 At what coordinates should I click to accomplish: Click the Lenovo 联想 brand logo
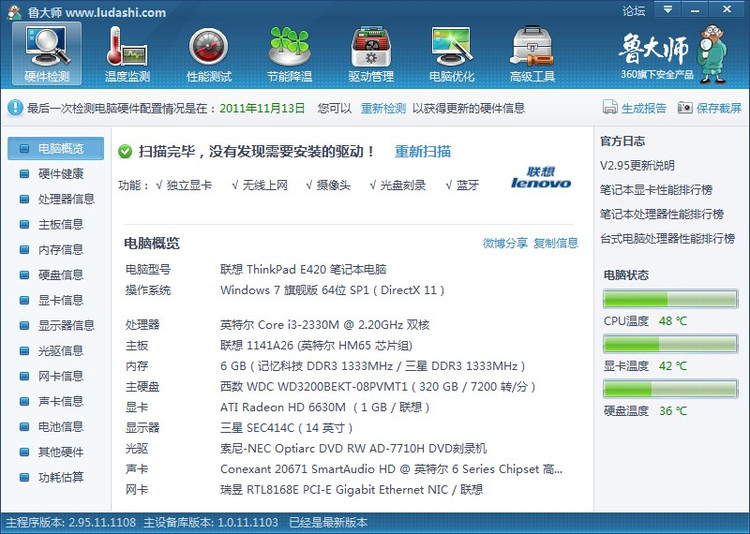coord(540,178)
